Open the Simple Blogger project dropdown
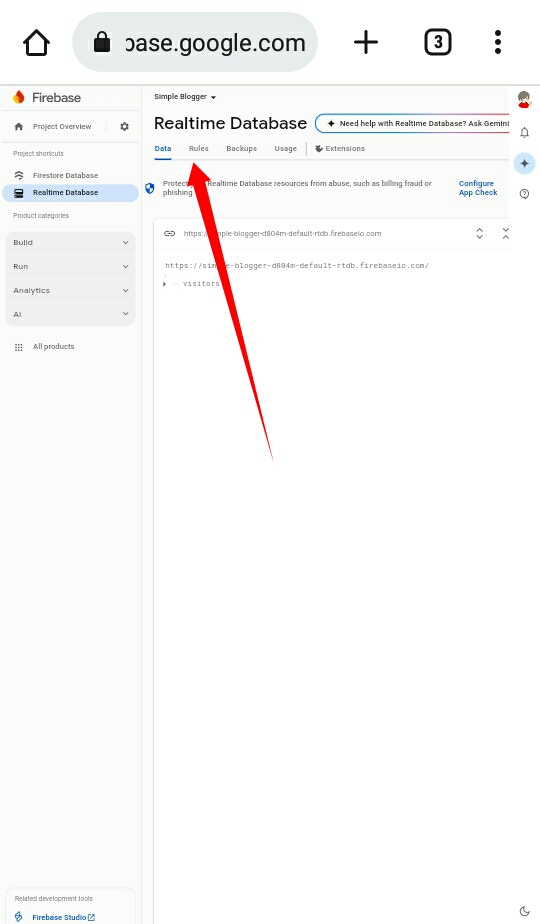 [185, 97]
